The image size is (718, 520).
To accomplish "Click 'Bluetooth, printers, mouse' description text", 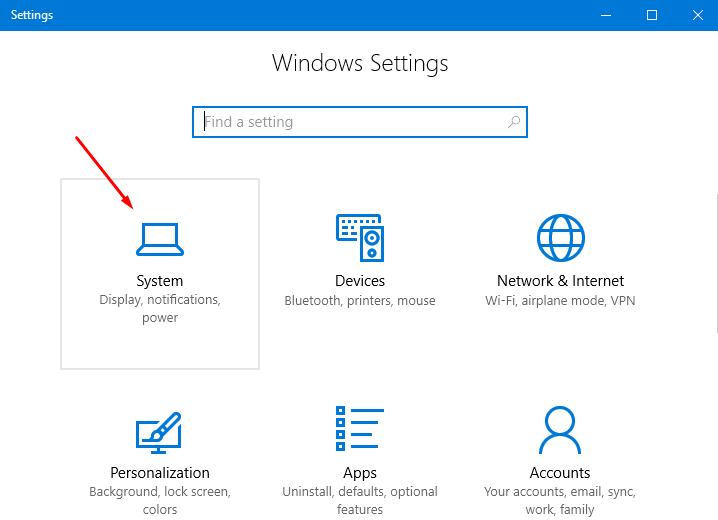I will pyautogui.click(x=360, y=301).
